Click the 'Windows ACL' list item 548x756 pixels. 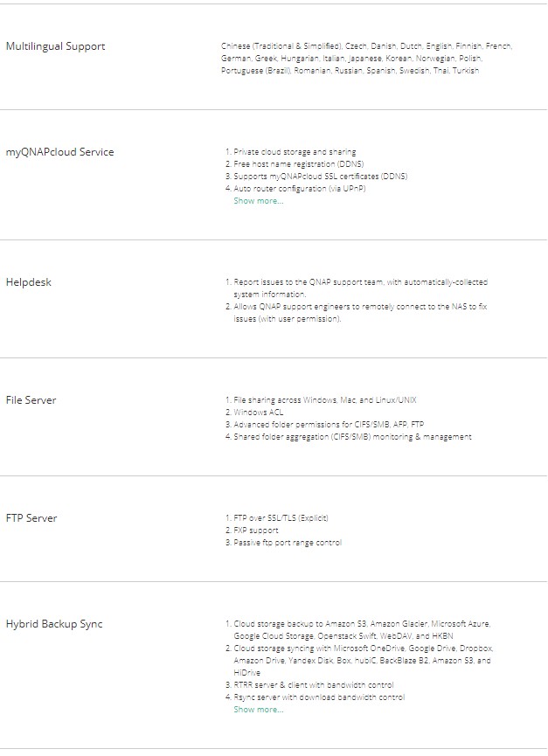point(258,413)
